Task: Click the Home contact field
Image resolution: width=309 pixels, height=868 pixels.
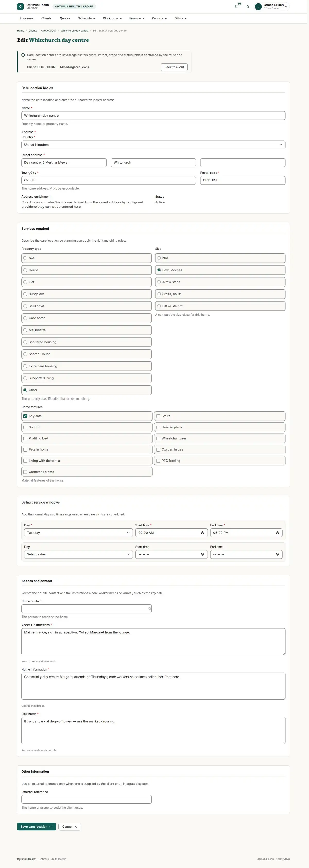Action: (87, 609)
